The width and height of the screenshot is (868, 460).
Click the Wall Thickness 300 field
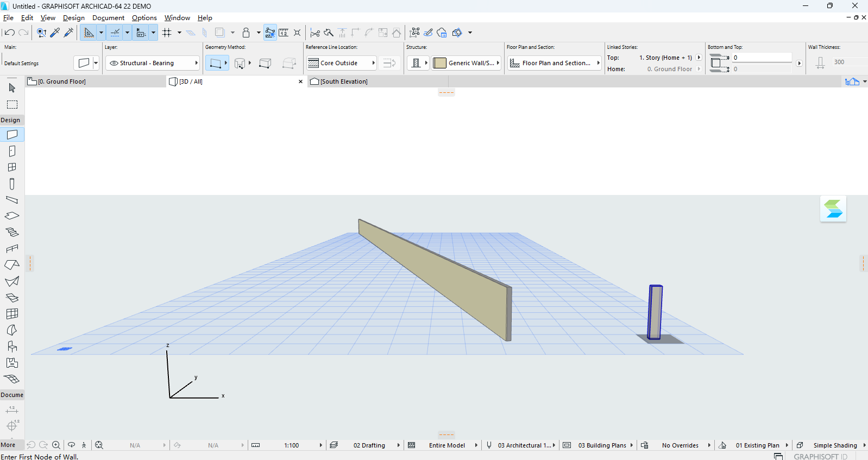849,62
